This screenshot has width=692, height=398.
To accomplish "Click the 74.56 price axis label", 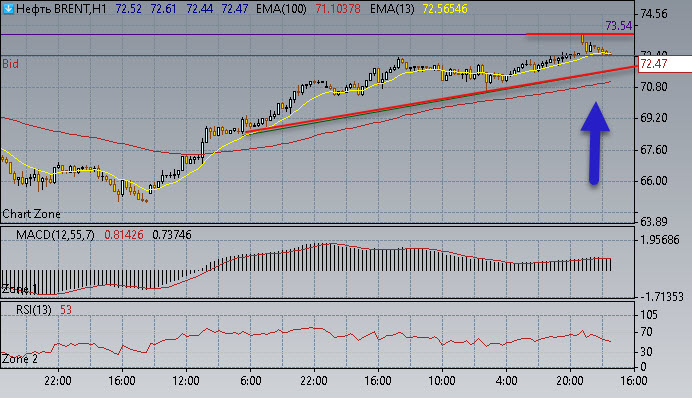I will coord(654,14).
